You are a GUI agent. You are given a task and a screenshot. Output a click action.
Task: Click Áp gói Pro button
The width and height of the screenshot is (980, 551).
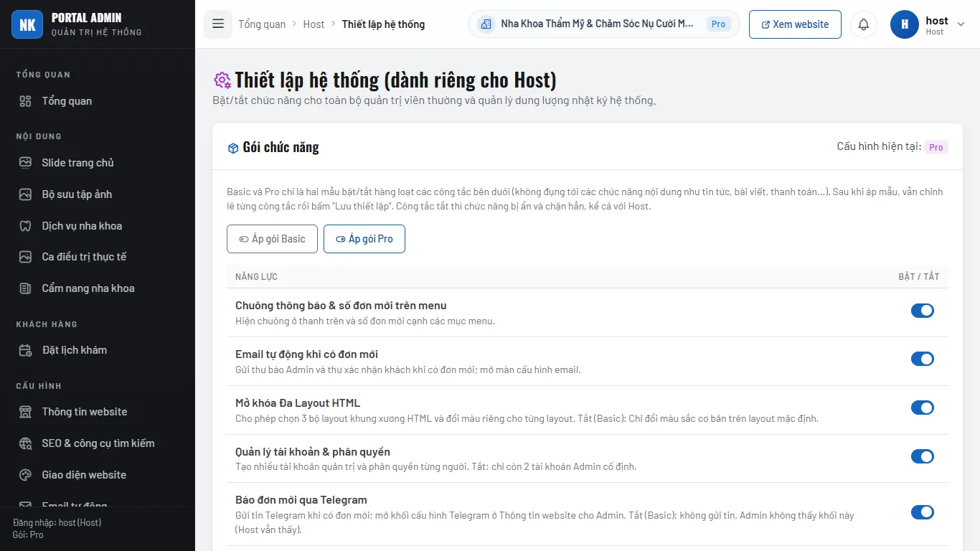pos(364,239)
